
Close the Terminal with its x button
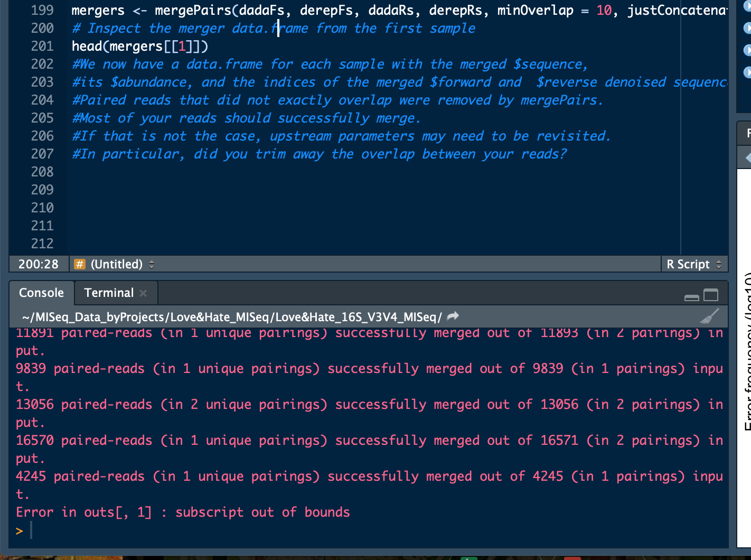143,293
